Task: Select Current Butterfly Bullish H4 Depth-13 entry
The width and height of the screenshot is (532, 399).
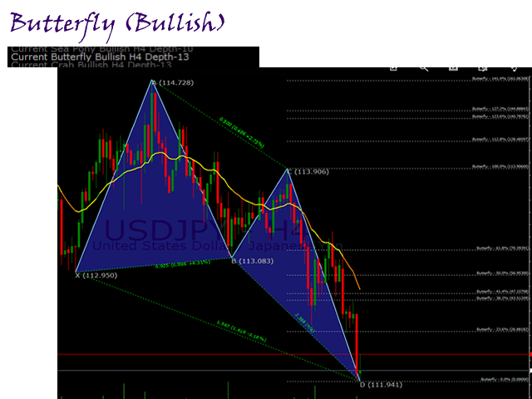Action: pyautogui.click(x=99, y=57)
